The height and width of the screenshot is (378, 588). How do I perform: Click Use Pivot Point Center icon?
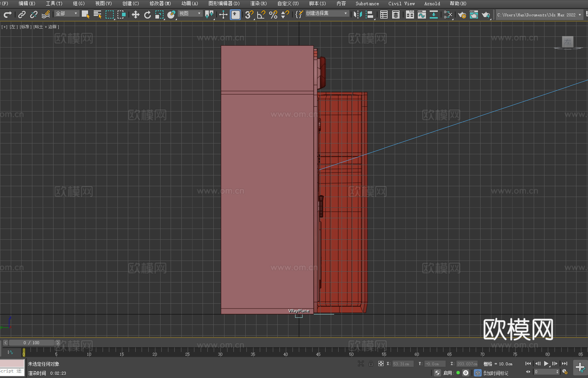tap(209, 14)
